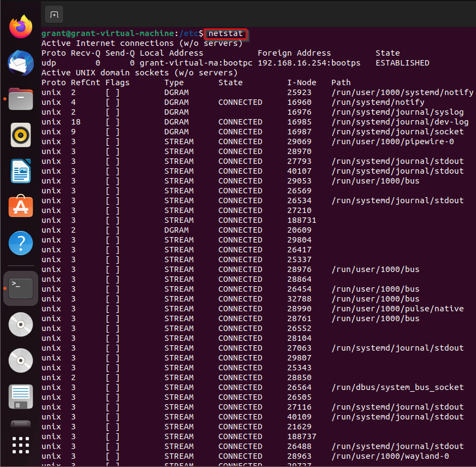Image resolution: width=476 pixels, height=467 pixels.
Task: Open the second optical disc icon
Action: pos(20,360)
